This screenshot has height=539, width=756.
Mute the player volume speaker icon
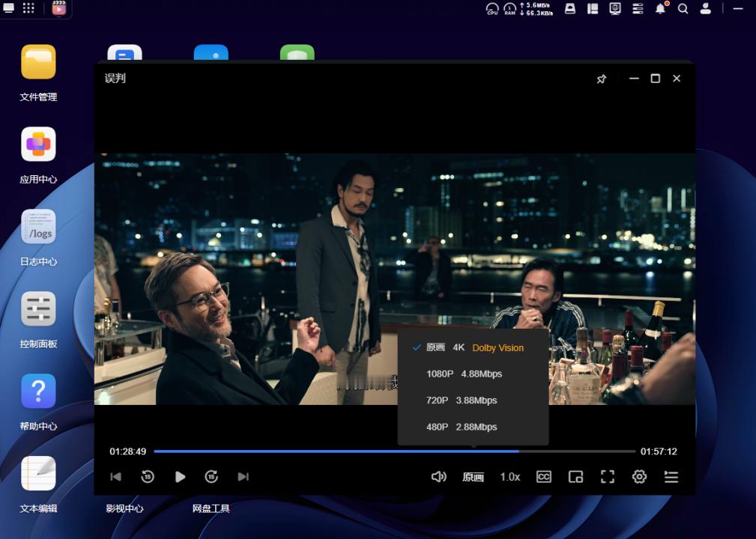tap(439, 476)
